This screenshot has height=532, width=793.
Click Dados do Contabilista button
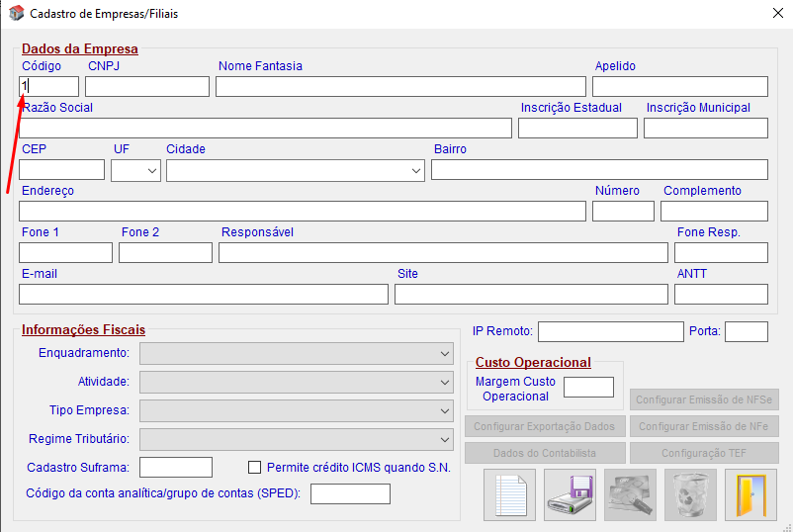tap(545, 453)
